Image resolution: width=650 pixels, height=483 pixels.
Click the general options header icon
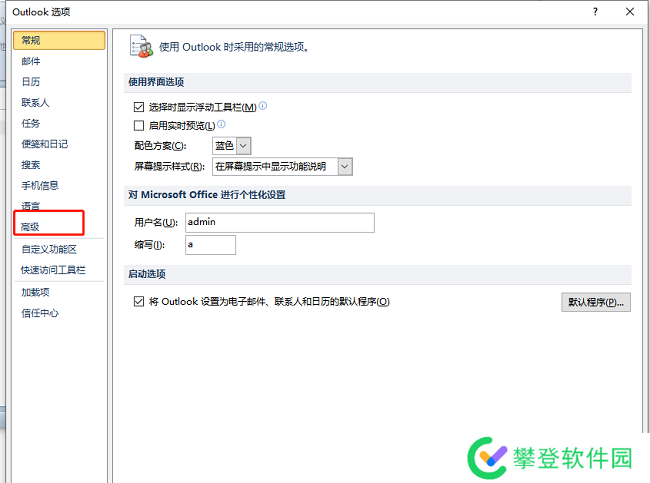point(143,47)
